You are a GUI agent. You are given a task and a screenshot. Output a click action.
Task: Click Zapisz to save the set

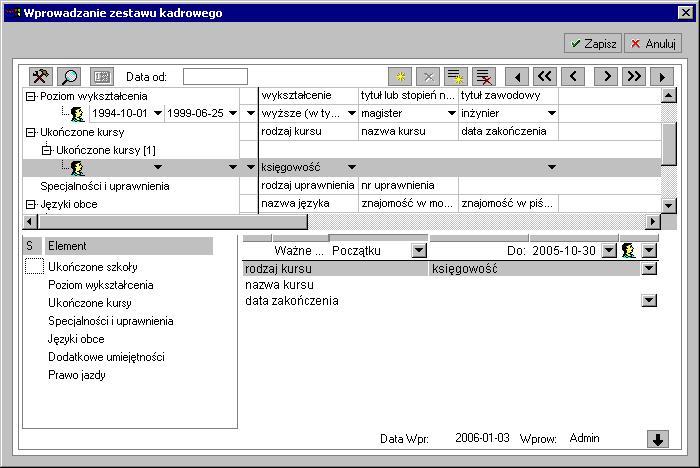click(x=593, y=44)
